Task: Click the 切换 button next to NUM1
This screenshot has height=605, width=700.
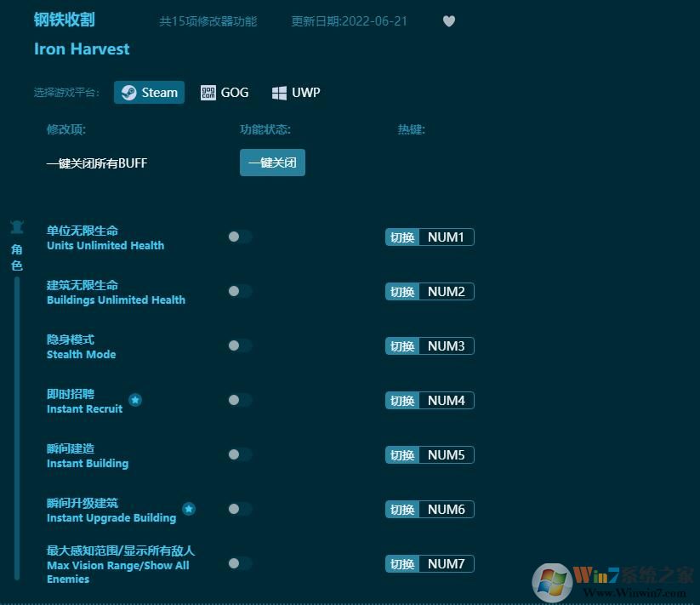Action: (x=401, y=237)
